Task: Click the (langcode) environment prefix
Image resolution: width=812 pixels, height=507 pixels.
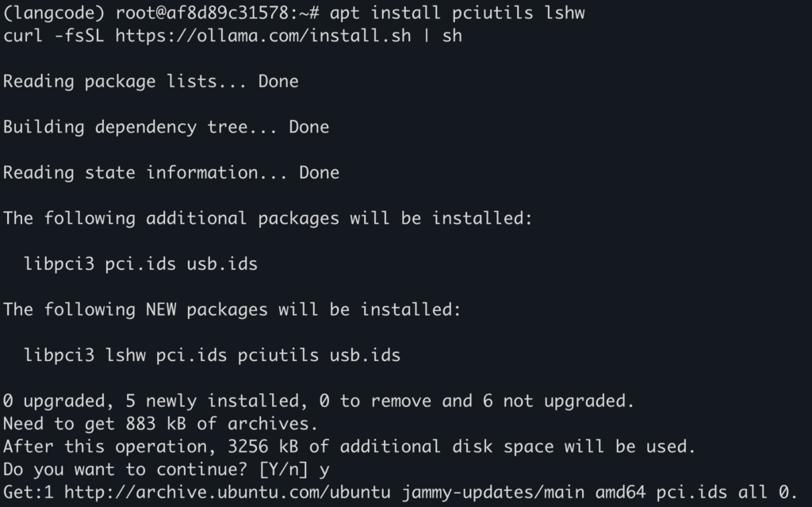Action: [54, 13]
